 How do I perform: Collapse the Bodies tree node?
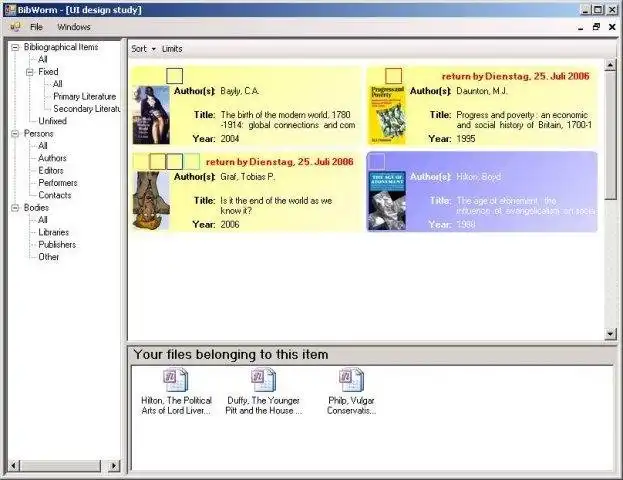tap(15, 207)
